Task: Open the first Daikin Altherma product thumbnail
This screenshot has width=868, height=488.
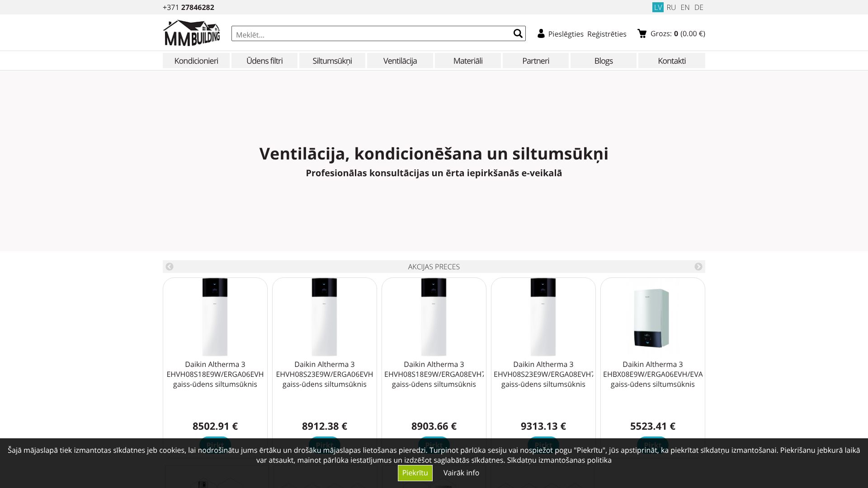Action: pyautogui.click(x=215, y=316)
